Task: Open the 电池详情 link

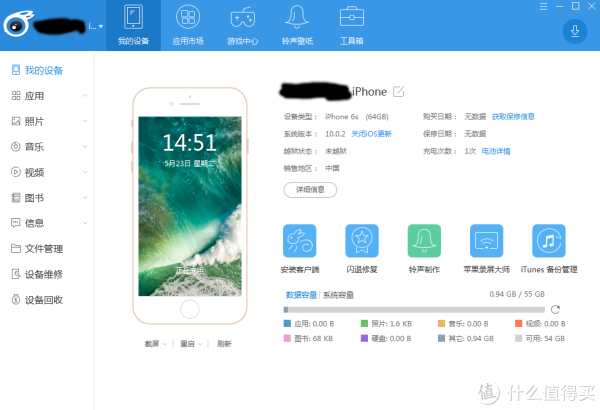Action: (x=496, y=151)
